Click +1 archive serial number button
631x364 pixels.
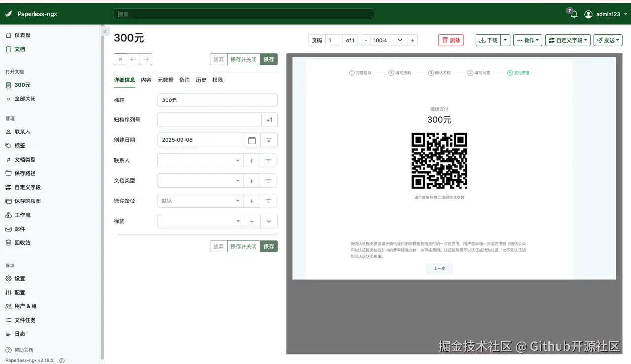tap(269, 120)
